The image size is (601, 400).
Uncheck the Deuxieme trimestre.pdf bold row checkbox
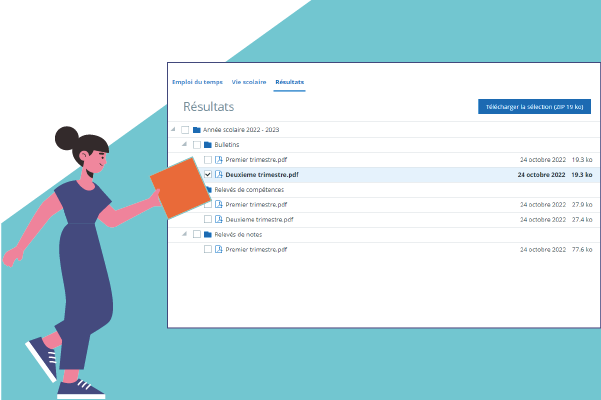coord(208,175)
